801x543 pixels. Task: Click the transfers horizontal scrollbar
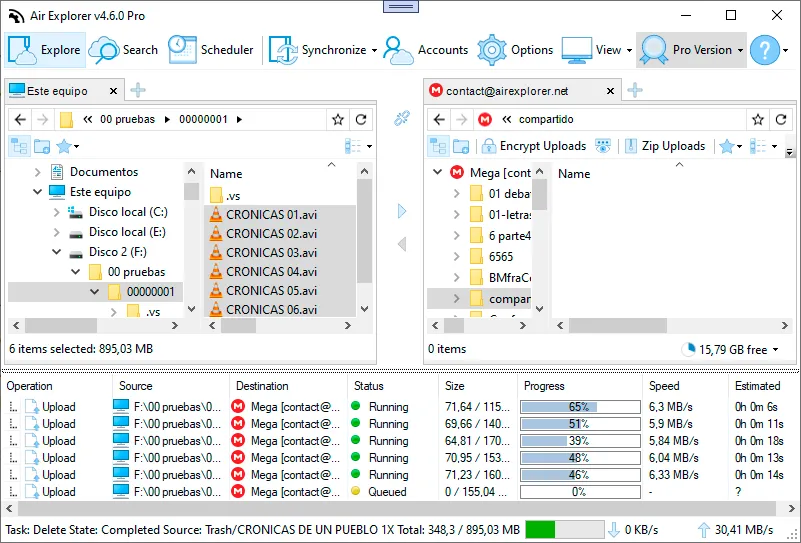pyautogui.click(x=397, y=508)
